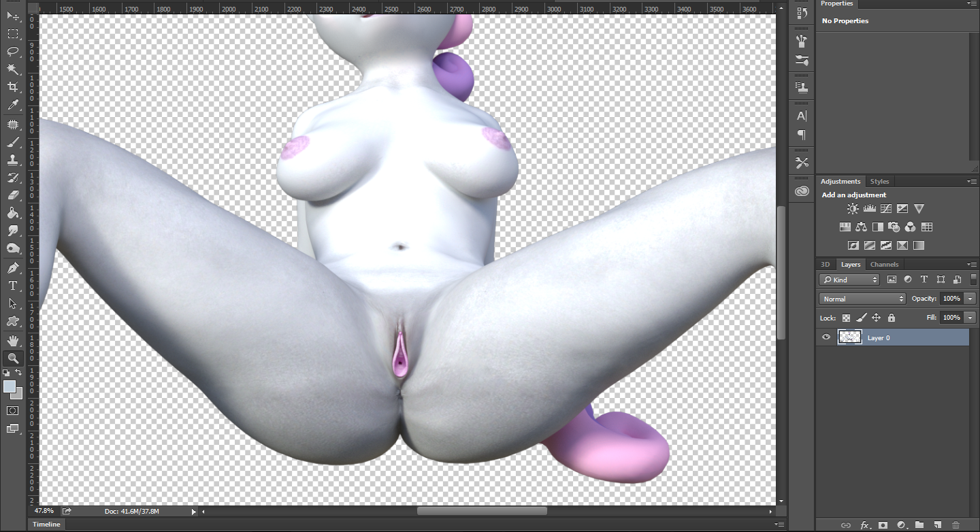Select the Paint Bucket tool
This screenshot has height=532, width=980.
pyautogui.click(x=13, y=213)
